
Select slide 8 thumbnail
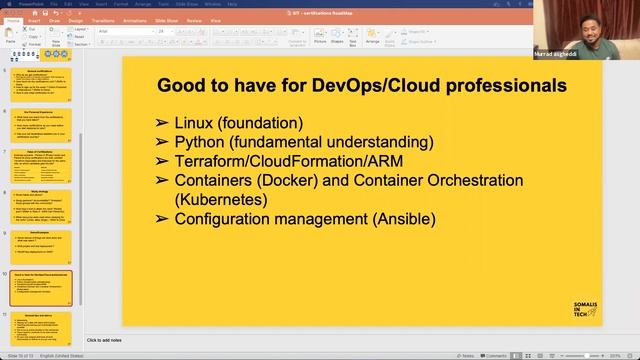pyautogui.click(x=41, y=207)
